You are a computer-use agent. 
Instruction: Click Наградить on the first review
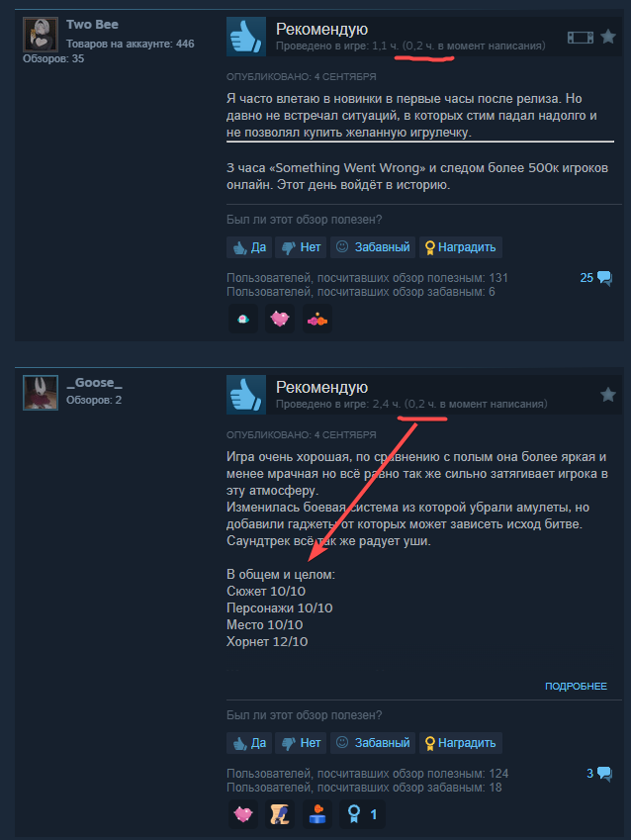[461, 247]
